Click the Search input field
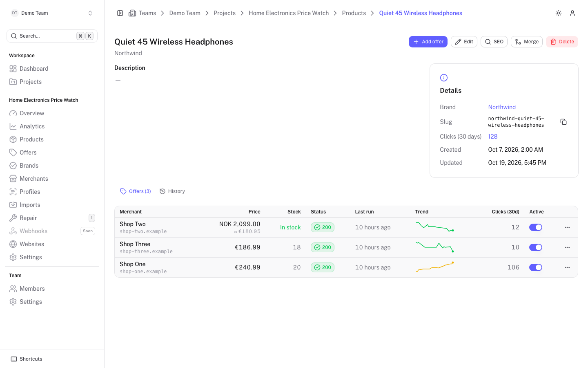Image resolution: width=588 pixels, height=368 pixels. pyautogui.click(x=52, y=36)
